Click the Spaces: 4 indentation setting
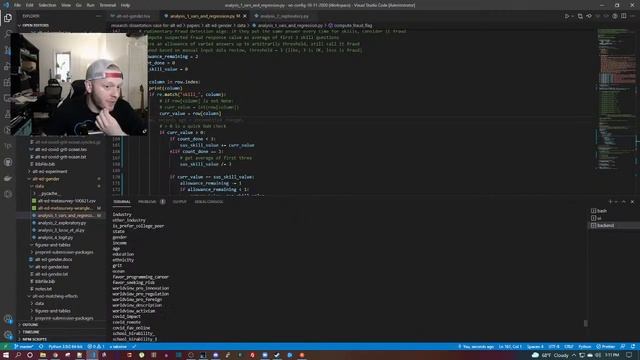Image resolution: width=640 pixels, height=360 pixels. (x=535, y=347)
